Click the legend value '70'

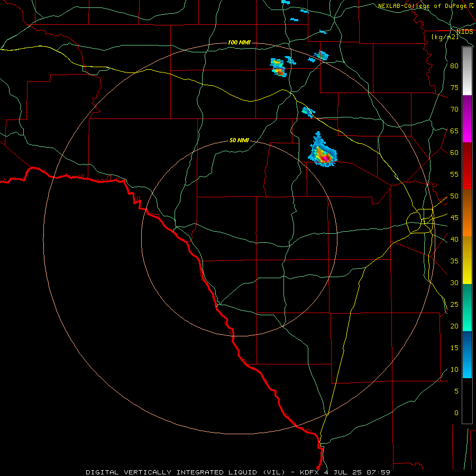click(x=454, y=109)
